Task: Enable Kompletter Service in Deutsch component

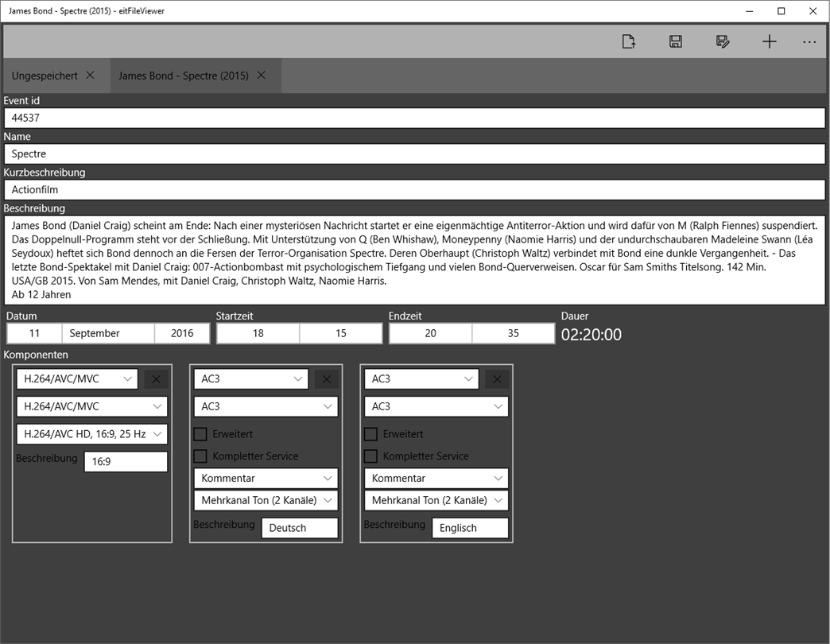Action: pyautogui.click(x=200, y=456)
